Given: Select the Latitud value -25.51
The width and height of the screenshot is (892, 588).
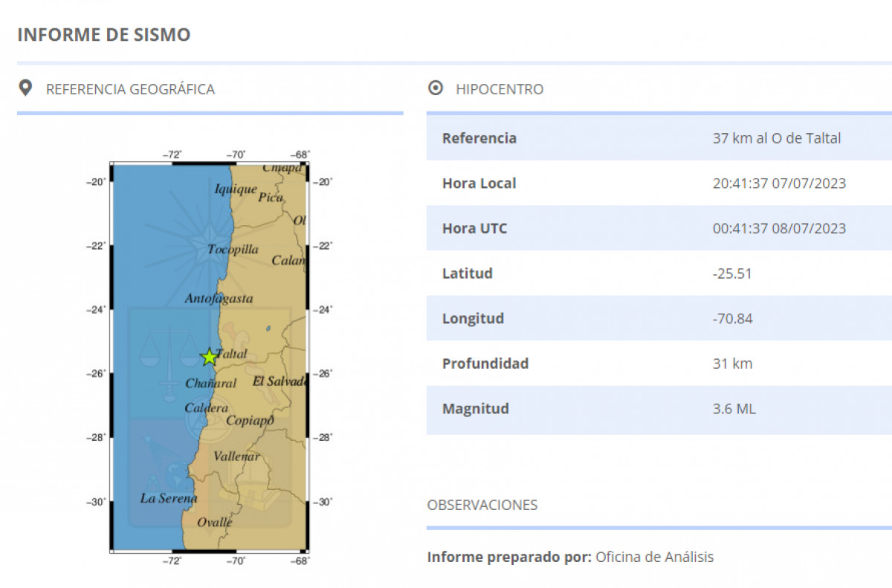Looking at the screenshot, I should click(x=732, y=274).
